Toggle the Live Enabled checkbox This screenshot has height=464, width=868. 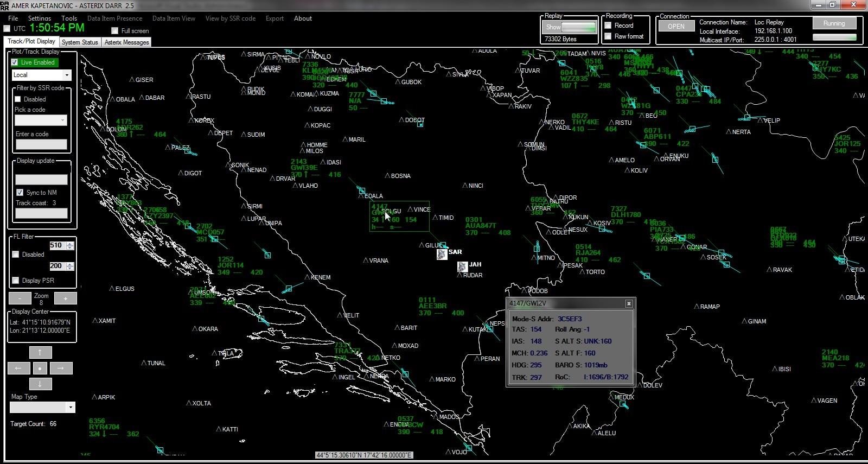15,62
